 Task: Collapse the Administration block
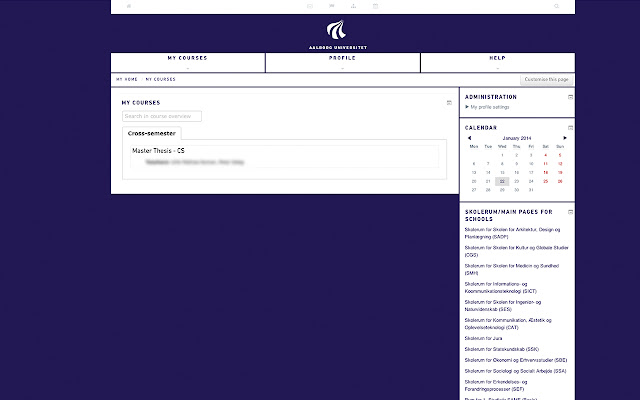point(571,97)
